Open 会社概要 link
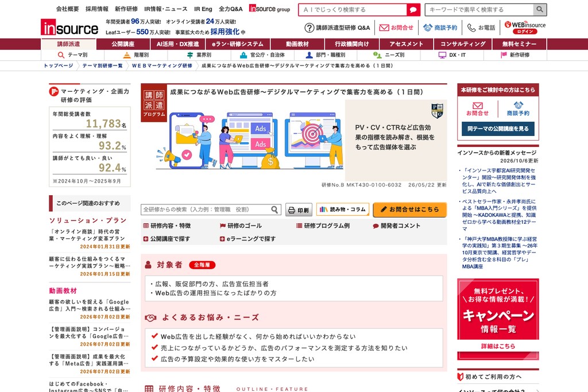This screenshot has height=392, width=588. point(68,9)
